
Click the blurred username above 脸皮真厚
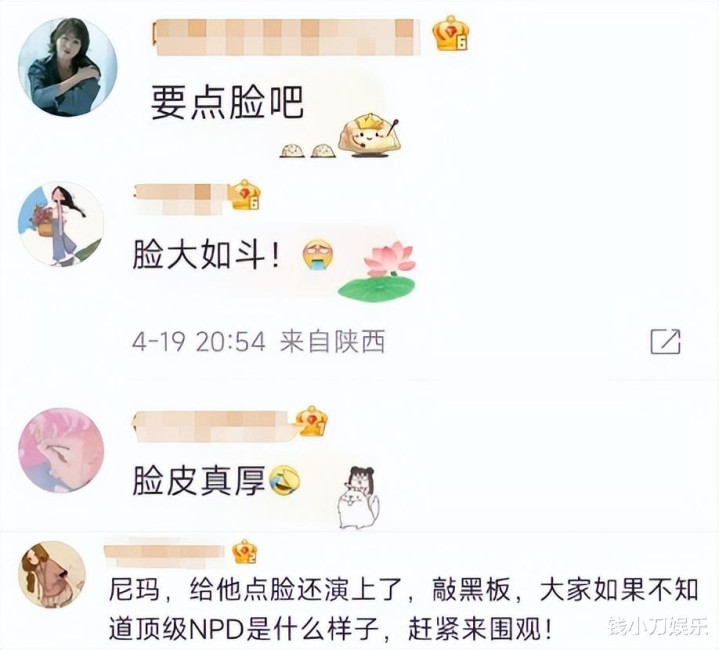pyautogui.click(x=214, y=426)
